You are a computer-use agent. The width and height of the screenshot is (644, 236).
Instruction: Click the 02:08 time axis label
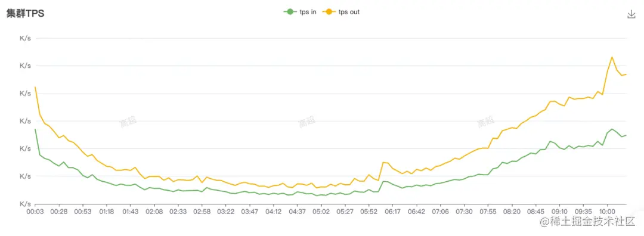pos(154,212)
